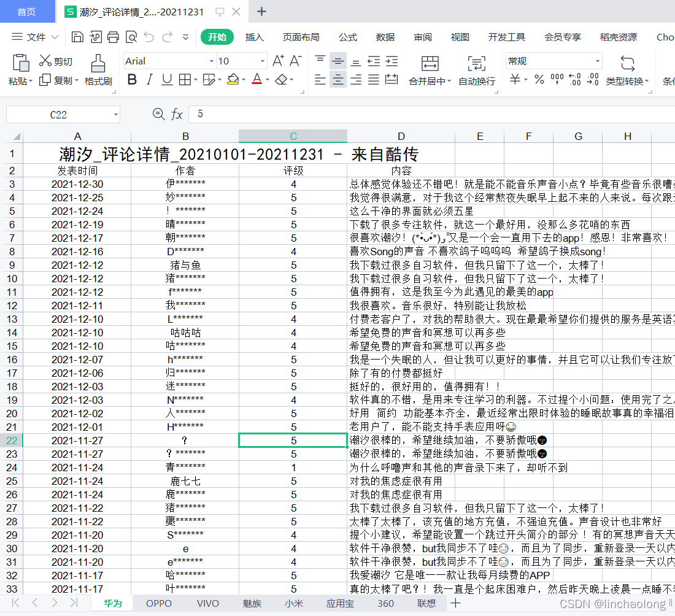Click the Paste clipboard icon

(21, 63)
